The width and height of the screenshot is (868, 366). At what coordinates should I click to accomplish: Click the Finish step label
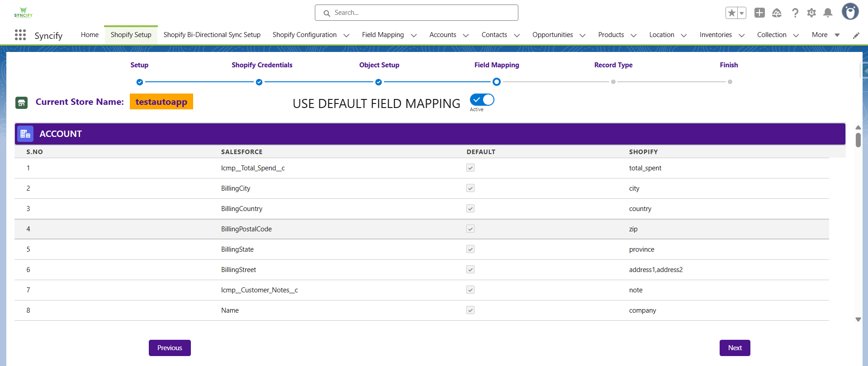coord(729,65)
